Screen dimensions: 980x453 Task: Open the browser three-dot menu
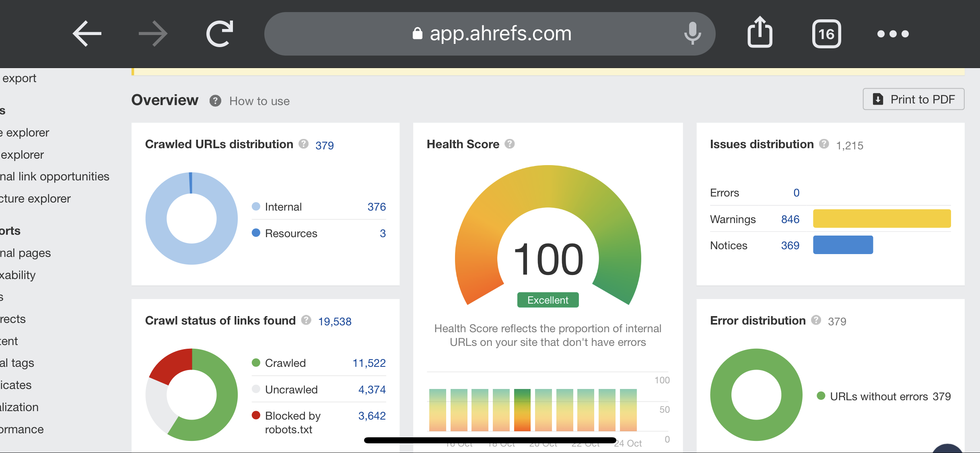893,34
